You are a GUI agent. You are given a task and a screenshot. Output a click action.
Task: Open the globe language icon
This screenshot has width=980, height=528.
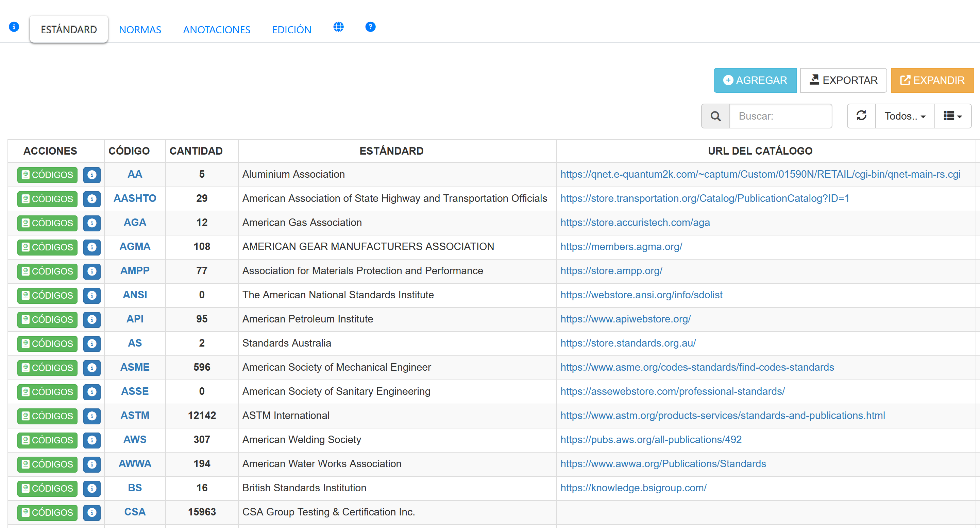(x=338, y=27)
